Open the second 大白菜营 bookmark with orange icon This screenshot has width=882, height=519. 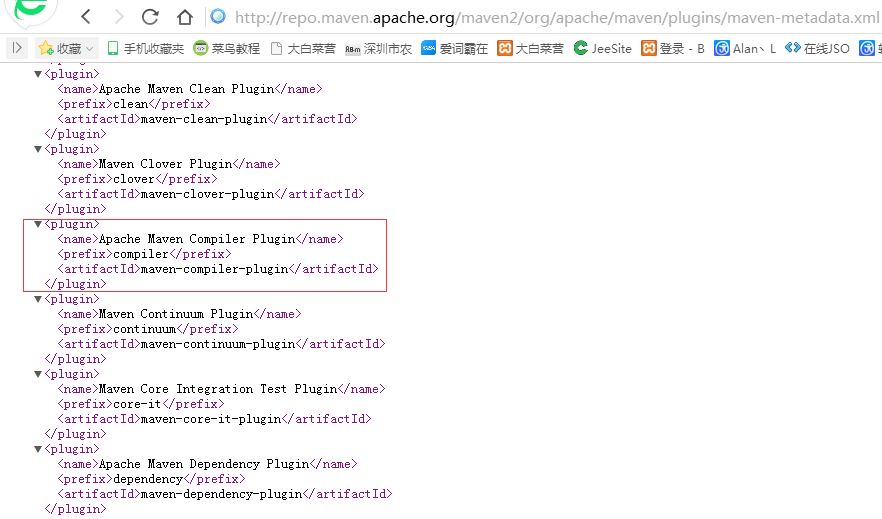coord(530,48)
